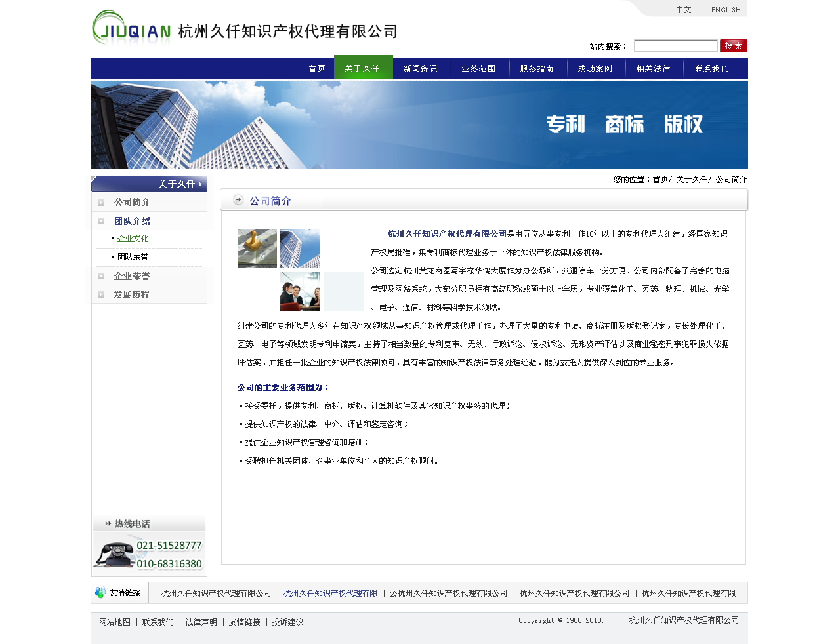The image size is (840, 644).
Task: Open 成功案例 from the top menu
Action: click(595, 69)
